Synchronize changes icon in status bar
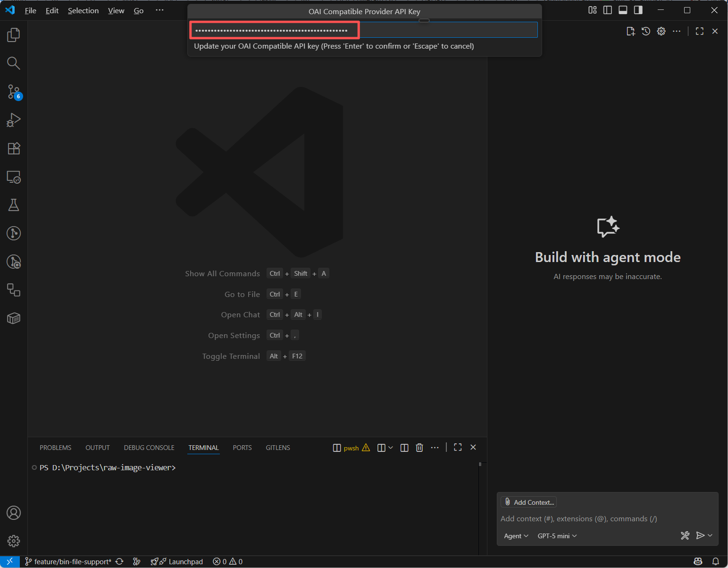The image size is (728, 568). (119, 561)
